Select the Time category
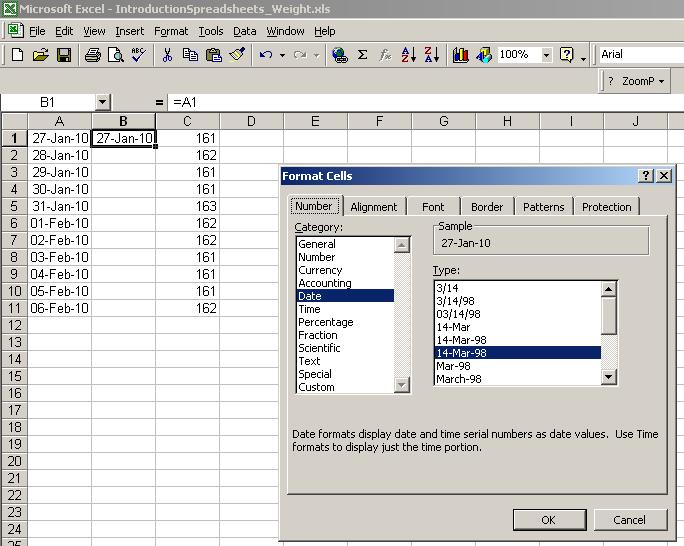Screen dimensions: 684x546 [x=345, y=309]
